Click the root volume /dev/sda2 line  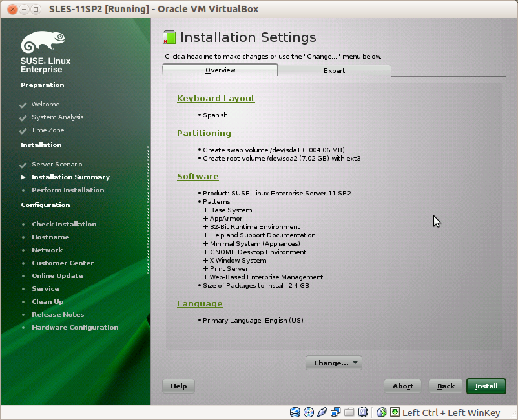(x=282, y=158)
